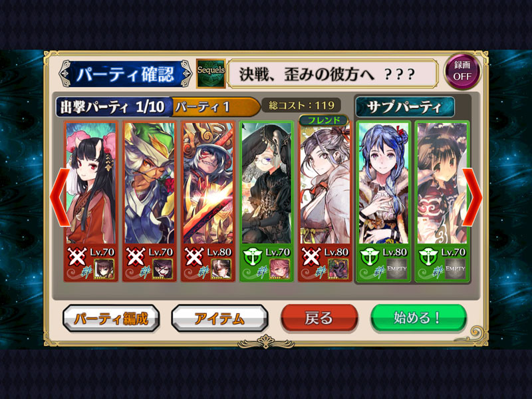Image resolution: width=532 pixels, height=399 pixels.
Task: Select the サブパーティ header tab
Action: 405,107
